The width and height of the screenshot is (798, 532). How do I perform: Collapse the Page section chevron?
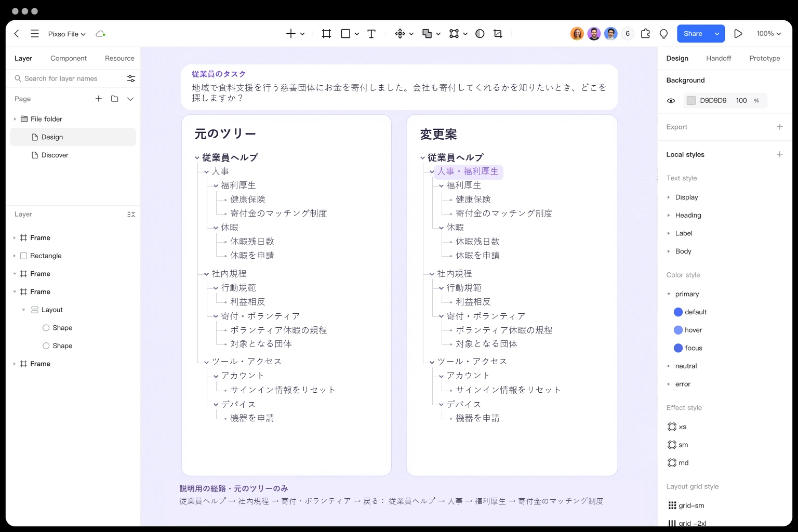(x=130, y=99)
